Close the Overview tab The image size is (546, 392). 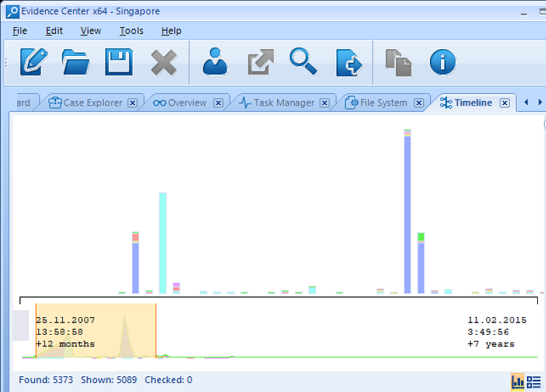218,103
